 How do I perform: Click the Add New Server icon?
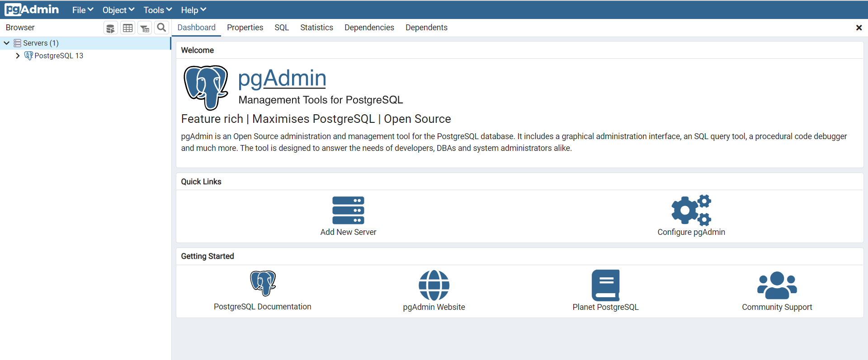348,210
